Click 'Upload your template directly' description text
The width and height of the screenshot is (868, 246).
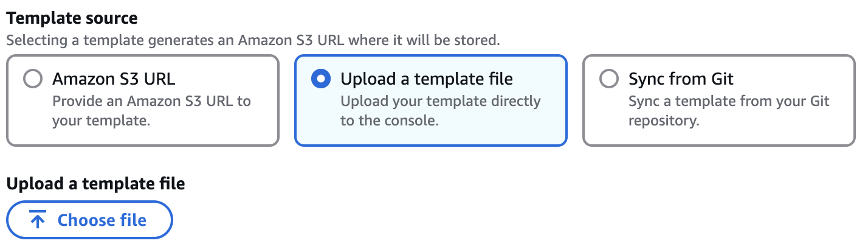(x=440, y=100)
